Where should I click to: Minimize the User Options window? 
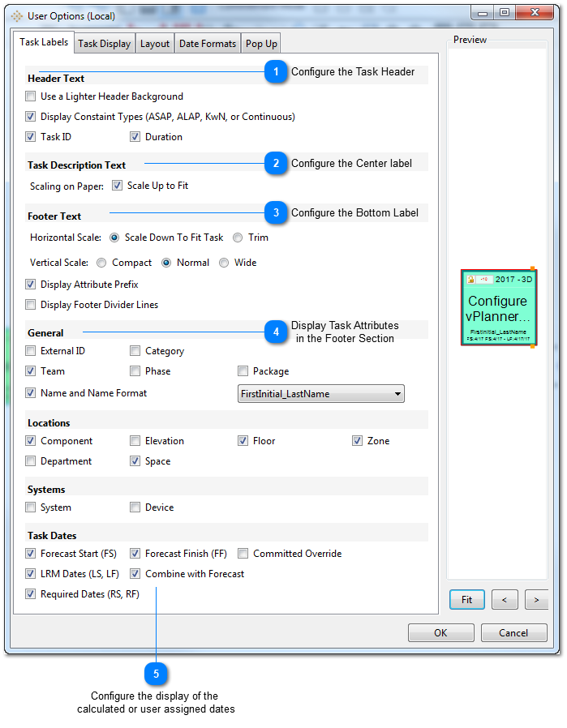483,12
